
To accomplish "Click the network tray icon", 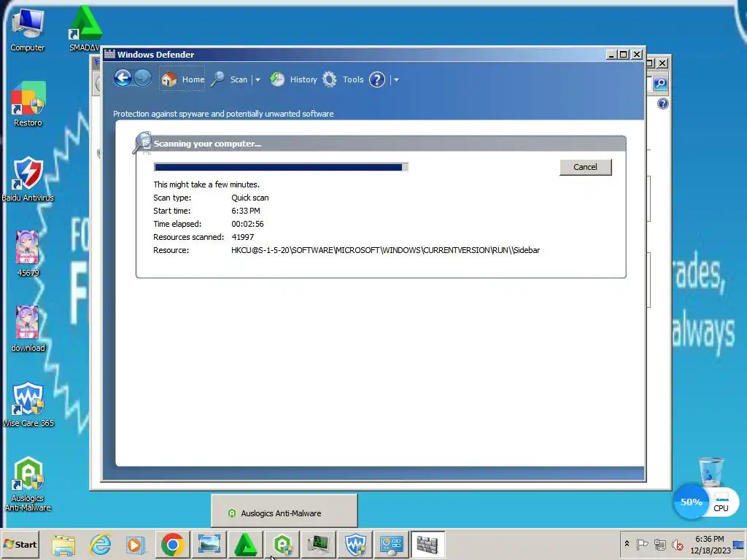I will coord(659,544).
